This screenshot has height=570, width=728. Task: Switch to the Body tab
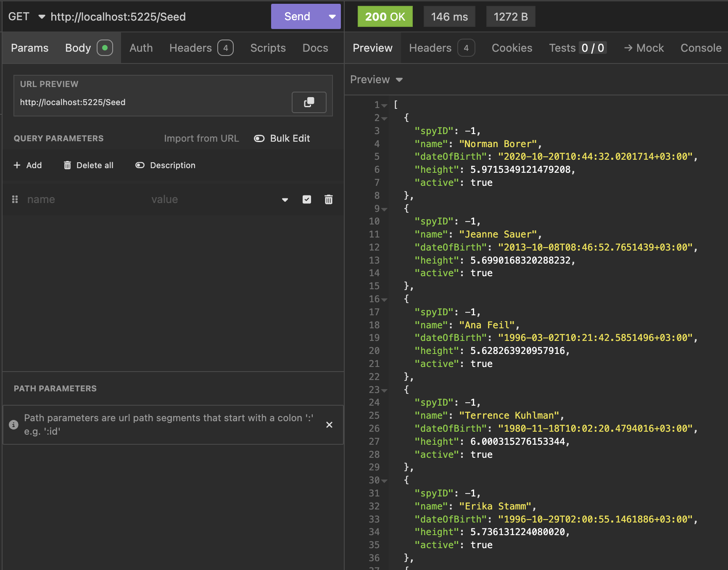(78, 48)
